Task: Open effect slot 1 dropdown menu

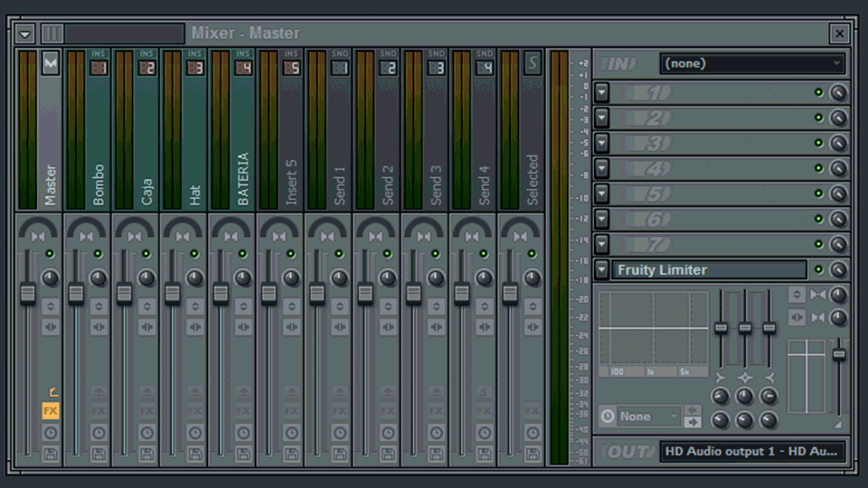Action: (602, 92)
